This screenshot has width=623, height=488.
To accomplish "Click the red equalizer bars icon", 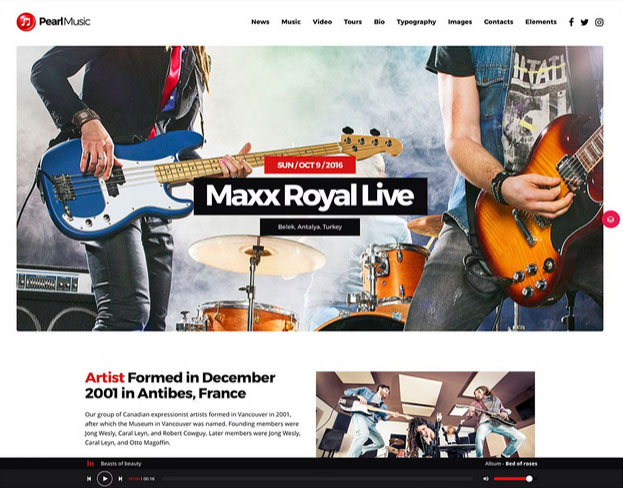I will [x=91, y=463].
